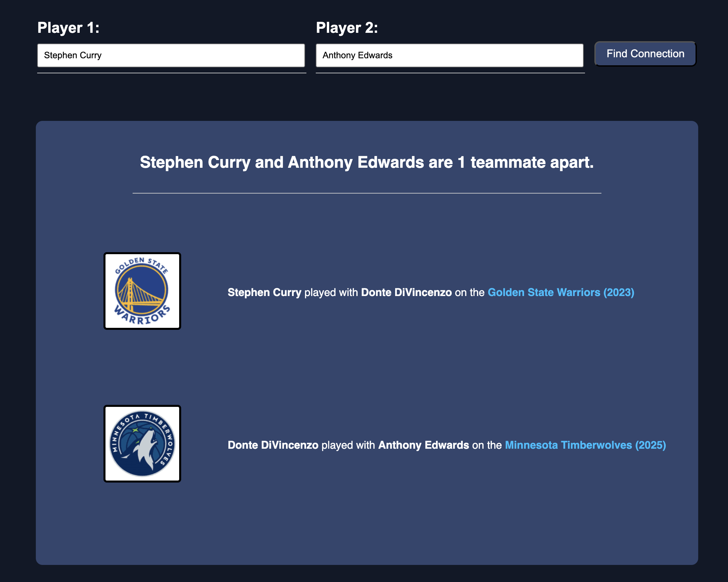
Task: Click the Player 1 input containing Stephen Curry
Action: [x=171, y=55]
